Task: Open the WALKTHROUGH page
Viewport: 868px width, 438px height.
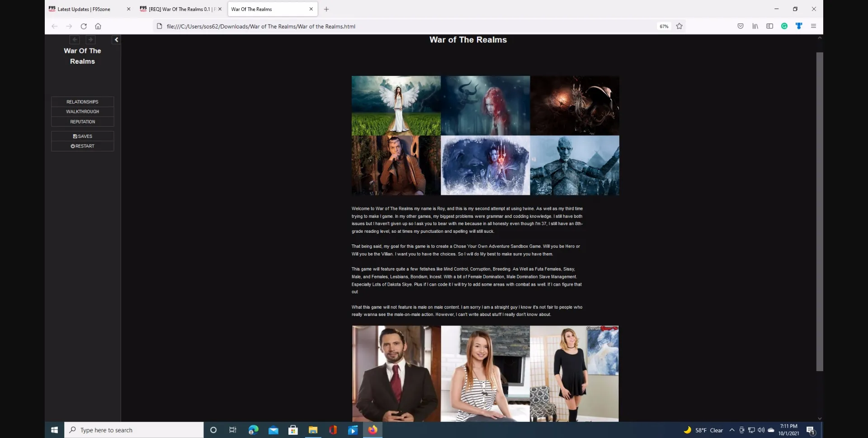Action: coord(82,112)
